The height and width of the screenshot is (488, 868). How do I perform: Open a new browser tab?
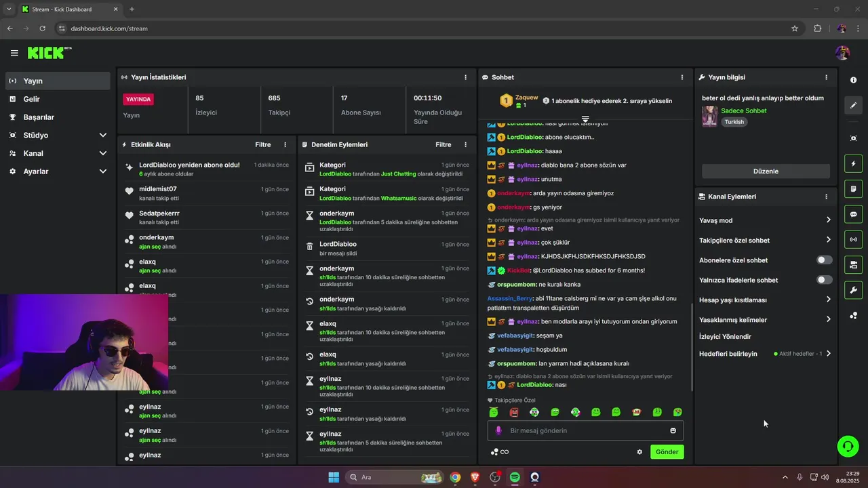pyautogui.click(x=132, y=9)
